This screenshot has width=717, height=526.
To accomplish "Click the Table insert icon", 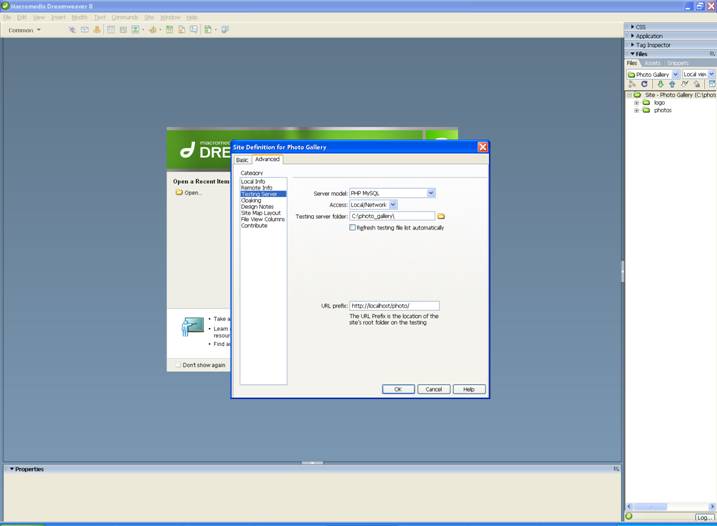I will pyautogui.click(x=111, y=30).
